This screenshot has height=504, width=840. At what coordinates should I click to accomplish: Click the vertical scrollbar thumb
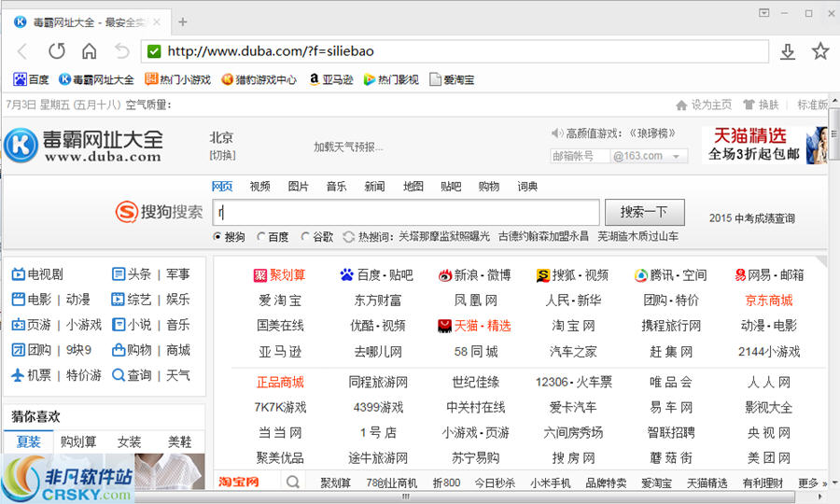833,133
